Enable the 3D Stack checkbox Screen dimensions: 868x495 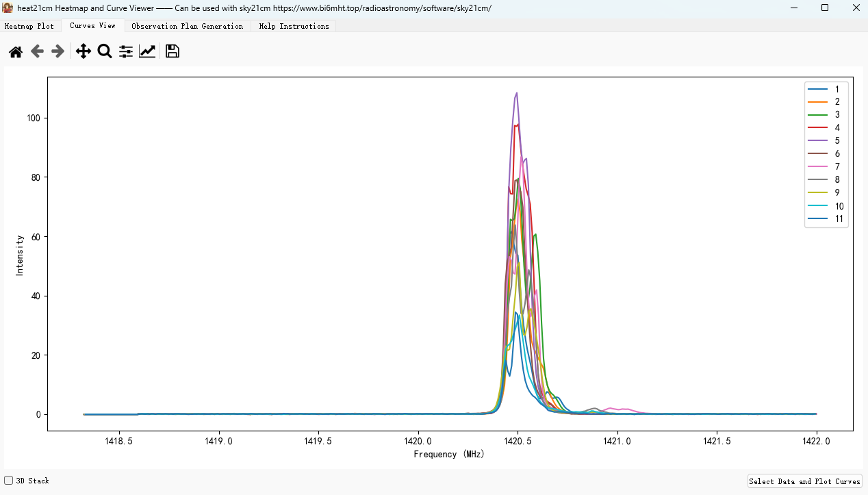9,481
